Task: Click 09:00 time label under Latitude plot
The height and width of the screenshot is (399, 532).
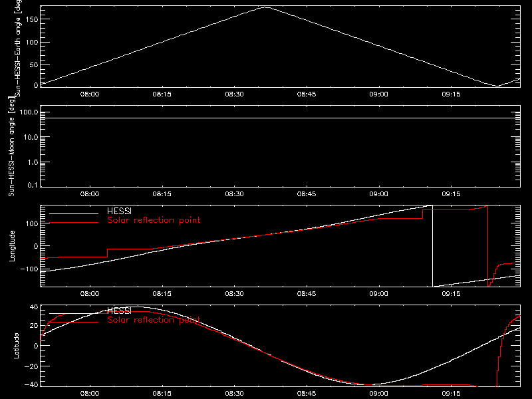Action: click(378, 393)
